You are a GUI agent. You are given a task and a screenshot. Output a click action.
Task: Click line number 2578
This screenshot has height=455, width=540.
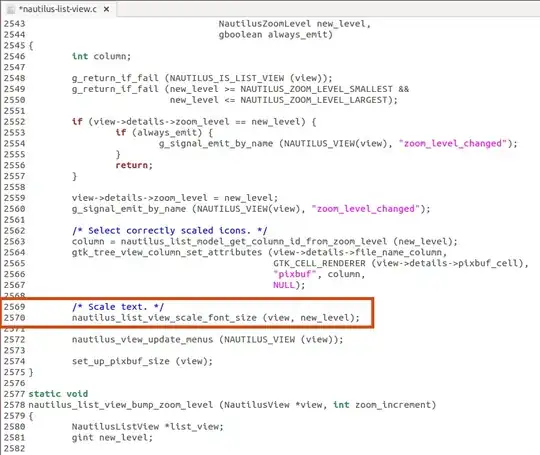(x=14, y=405)
